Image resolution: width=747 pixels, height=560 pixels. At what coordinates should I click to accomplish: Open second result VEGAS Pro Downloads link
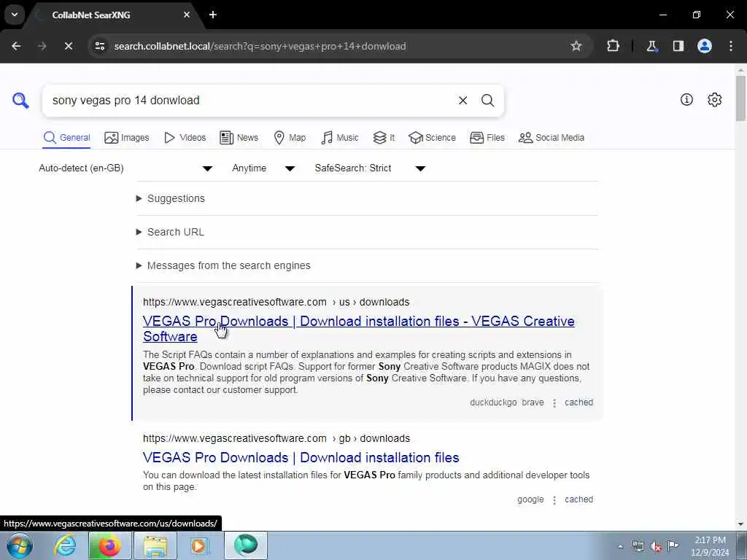pyautogui.click(x=301, y=458)
